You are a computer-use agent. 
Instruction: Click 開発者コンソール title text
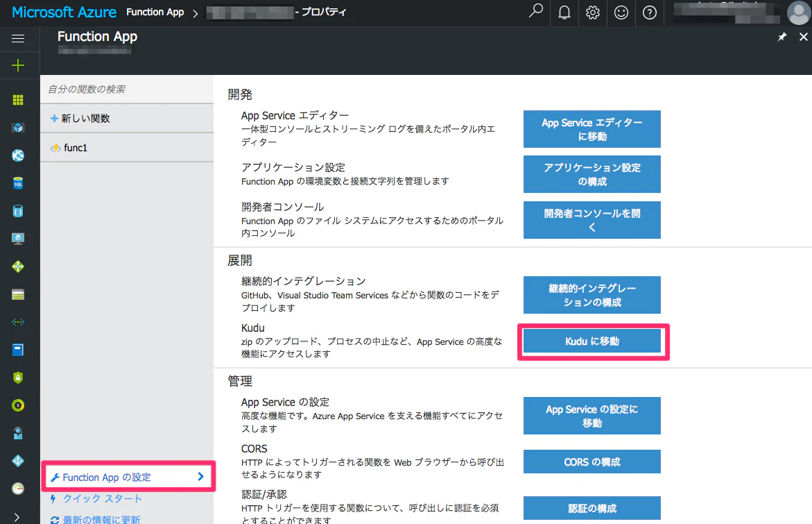282,207
